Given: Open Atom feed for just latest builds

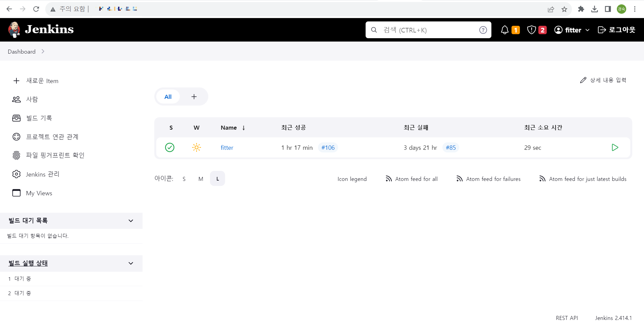Looking at the screenshot, I should [x=583, y=179].
